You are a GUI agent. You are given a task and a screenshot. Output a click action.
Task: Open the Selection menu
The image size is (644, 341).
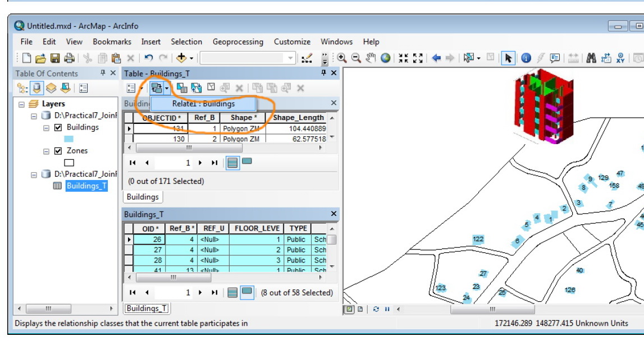point(186,42)
